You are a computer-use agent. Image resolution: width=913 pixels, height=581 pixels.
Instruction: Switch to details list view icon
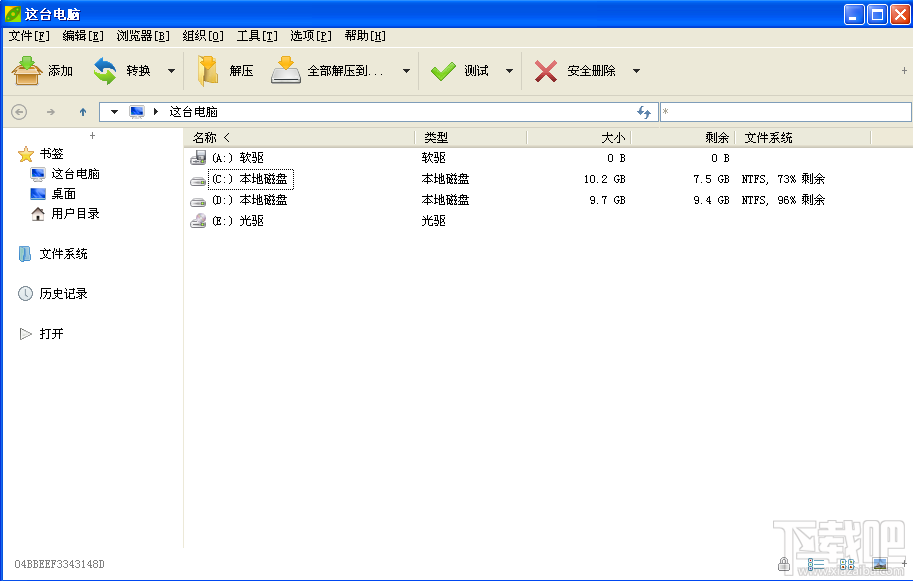click(816, 565)
